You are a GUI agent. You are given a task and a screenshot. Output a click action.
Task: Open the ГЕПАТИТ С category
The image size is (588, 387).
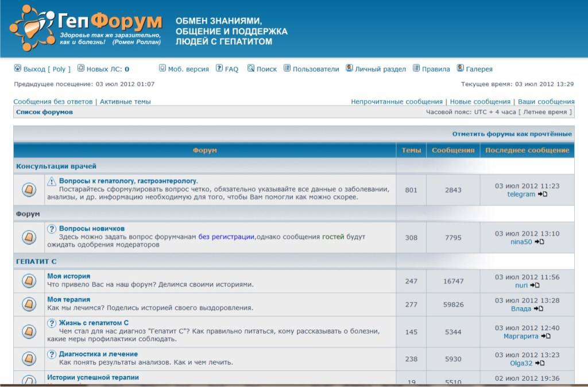[36, 261]
